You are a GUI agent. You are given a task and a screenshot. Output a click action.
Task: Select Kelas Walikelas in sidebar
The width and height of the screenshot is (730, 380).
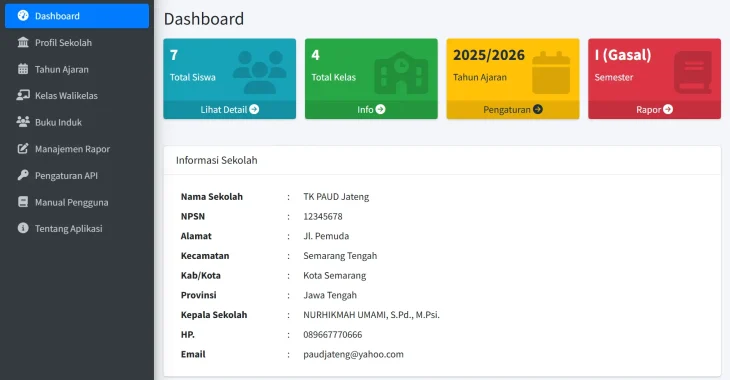pyautogui.click(x=77, y=95)
